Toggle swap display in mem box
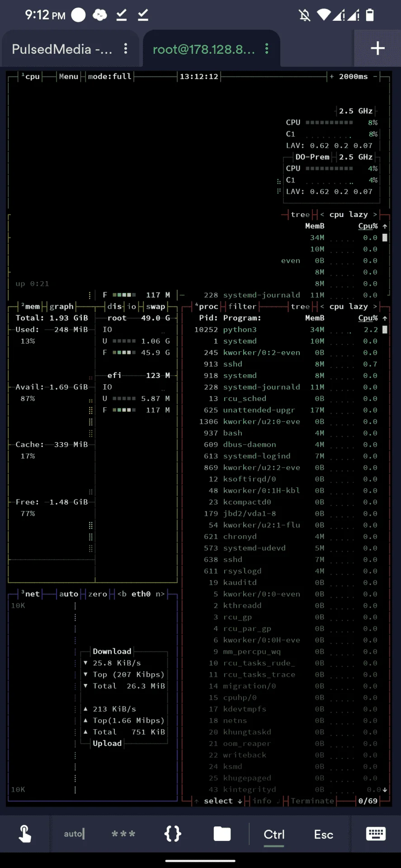 [x=156, y=307]
